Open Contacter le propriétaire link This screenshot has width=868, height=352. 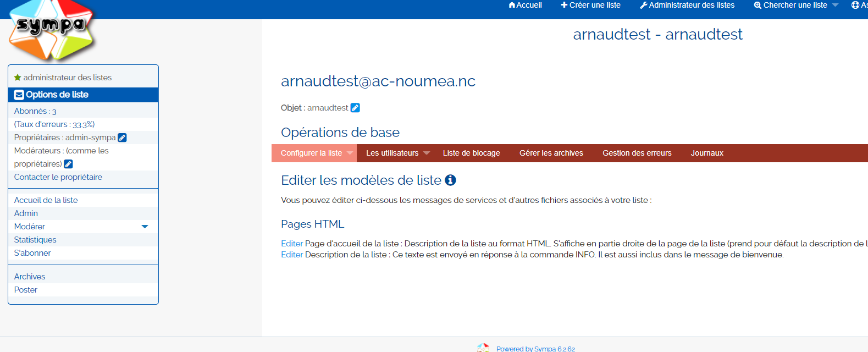pos(58,177)
